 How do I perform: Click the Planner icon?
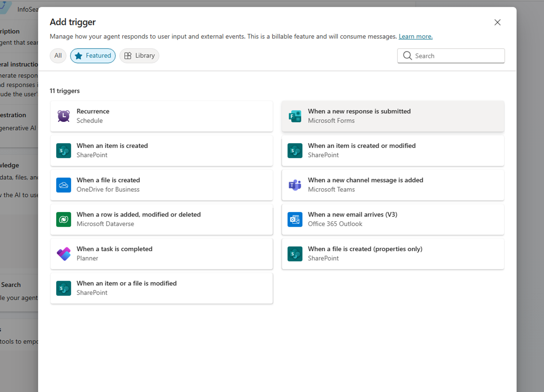click(x=64, y=254)
